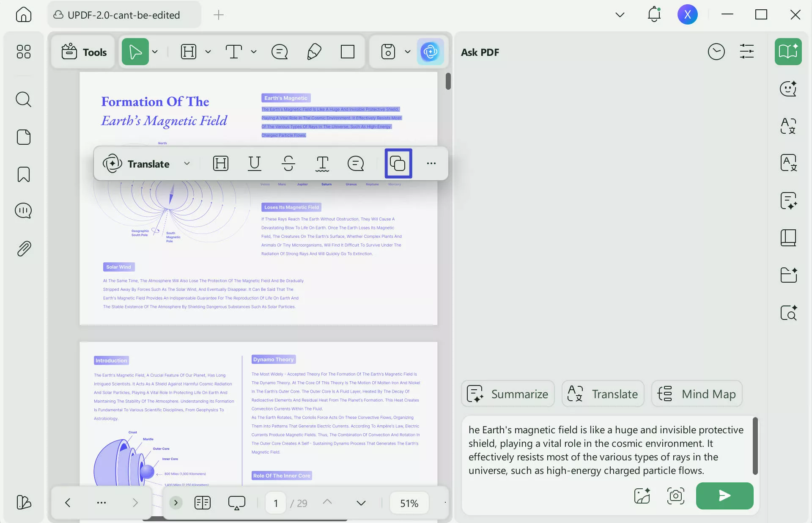Toggle underline on the selected text
812x523 pixels.
[x=254, y=163]
